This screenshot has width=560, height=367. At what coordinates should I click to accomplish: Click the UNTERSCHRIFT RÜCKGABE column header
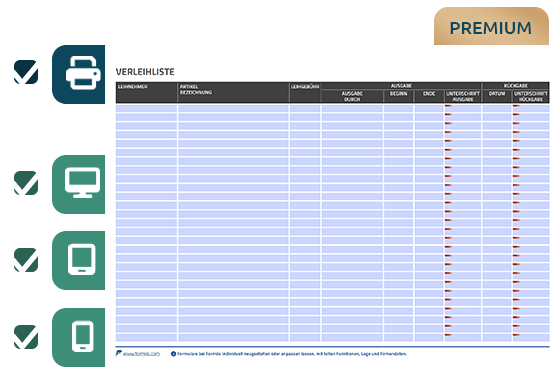click(531, 96)
